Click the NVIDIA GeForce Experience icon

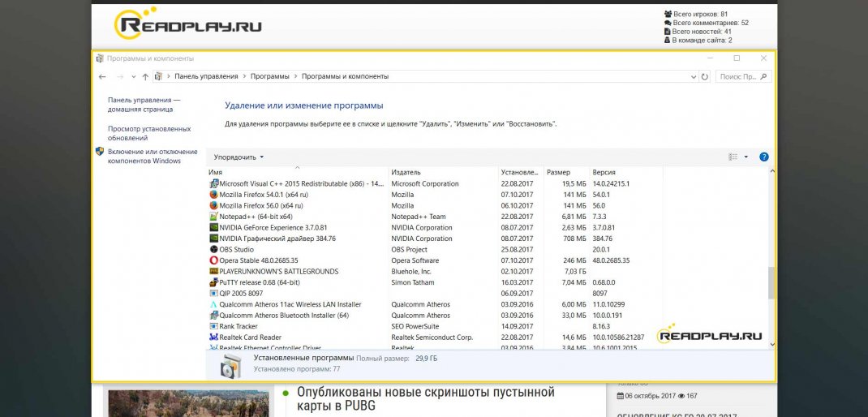213,228
